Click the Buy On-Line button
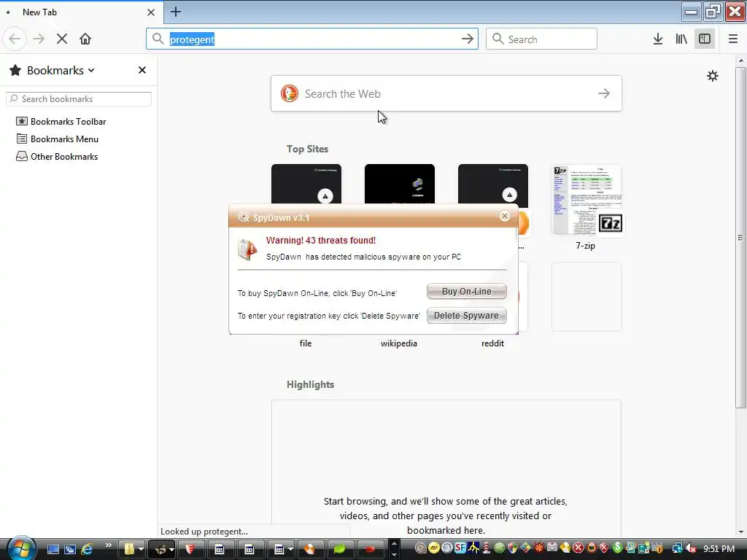Viewport: 747px width, 560px height. (466, 292)
